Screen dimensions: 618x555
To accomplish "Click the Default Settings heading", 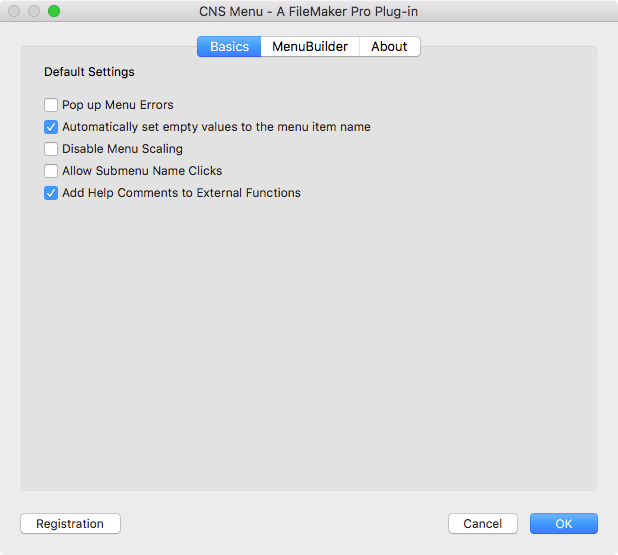I will (x=89, y=72).
